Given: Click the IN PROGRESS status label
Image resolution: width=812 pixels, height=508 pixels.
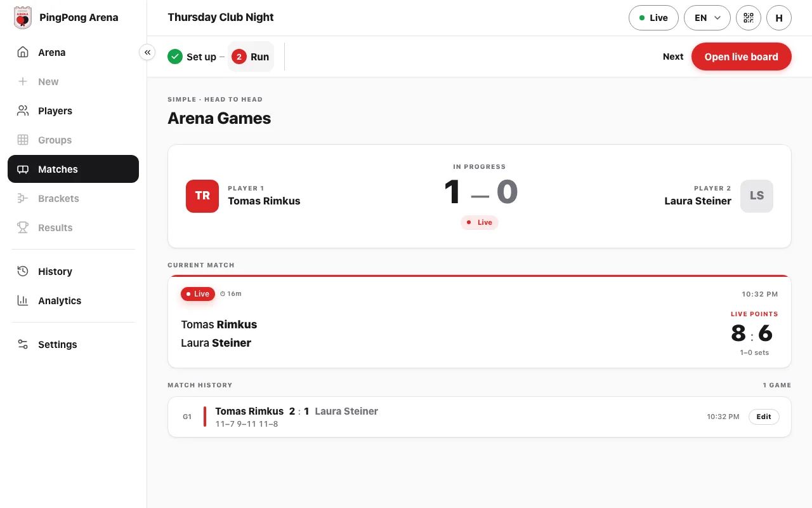Looking at the screenshot, I should tap(480, 166).
